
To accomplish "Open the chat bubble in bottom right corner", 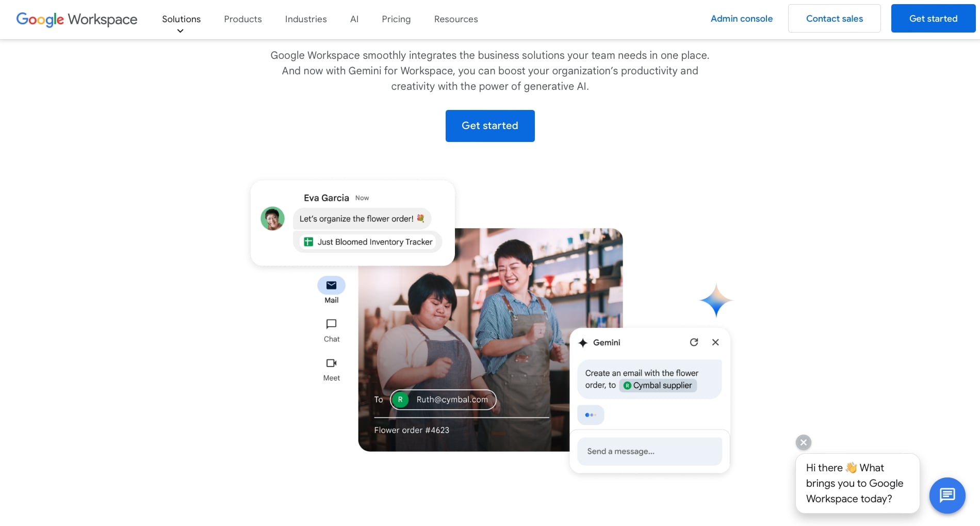I will pos(947,495).
